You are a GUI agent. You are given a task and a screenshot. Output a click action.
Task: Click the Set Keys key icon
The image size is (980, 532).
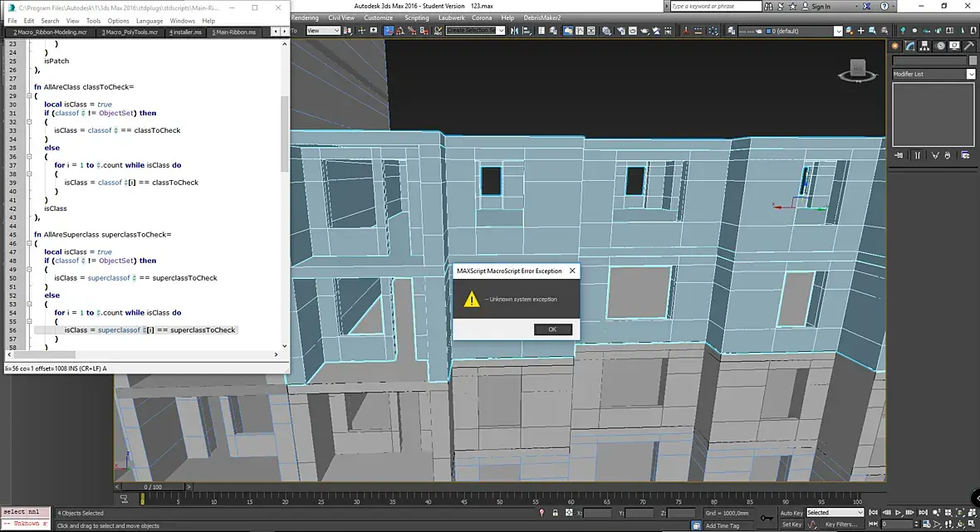(766, 519)
